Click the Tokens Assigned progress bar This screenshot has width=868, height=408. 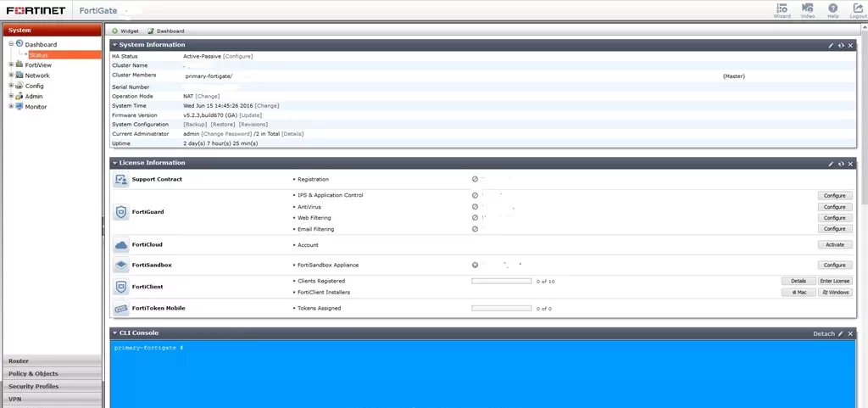point(502,309)
